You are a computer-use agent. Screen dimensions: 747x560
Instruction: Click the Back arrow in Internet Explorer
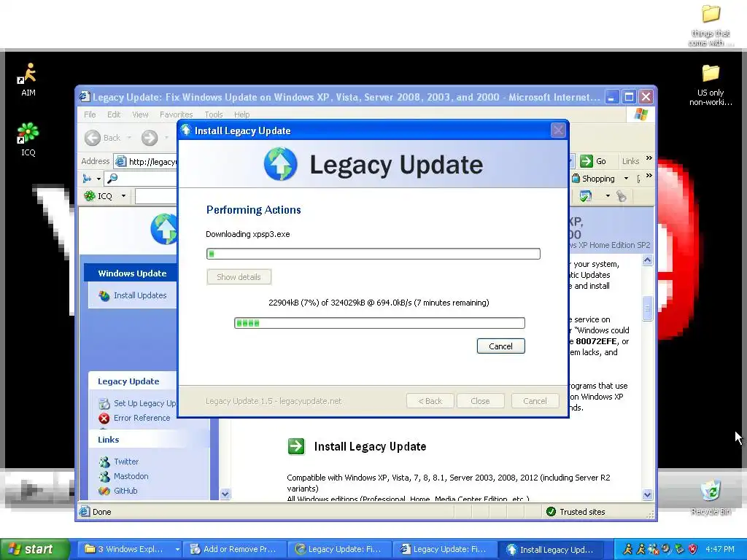93,138
